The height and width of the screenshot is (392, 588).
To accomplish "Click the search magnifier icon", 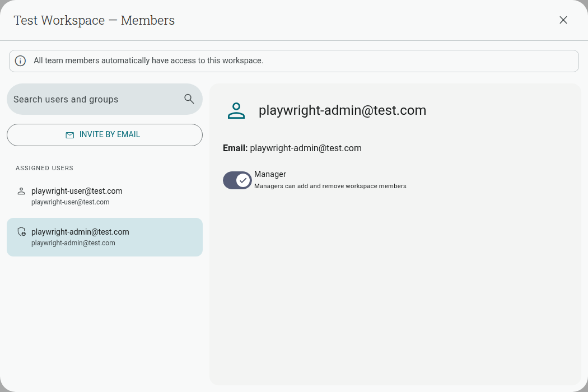I will click(189, 99).
